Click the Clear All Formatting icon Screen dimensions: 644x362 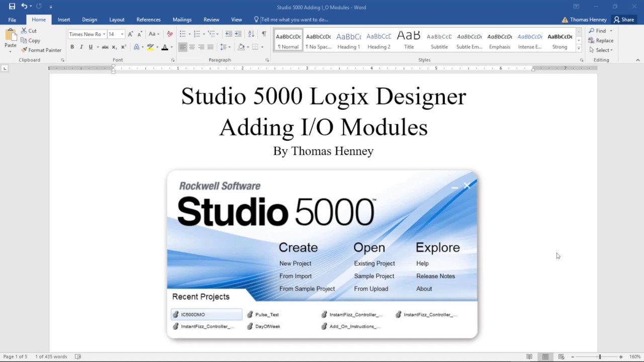170,34
